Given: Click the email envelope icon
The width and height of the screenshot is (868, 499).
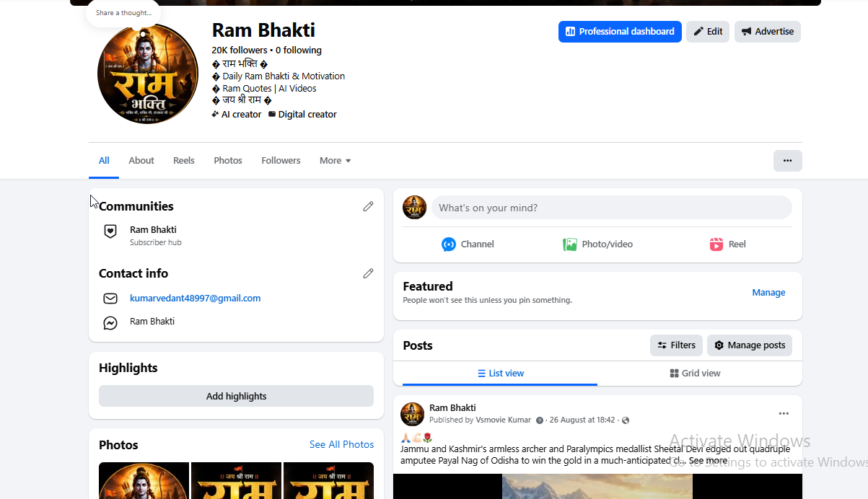Looking at the screenshot, I should [x=110, y=299].
